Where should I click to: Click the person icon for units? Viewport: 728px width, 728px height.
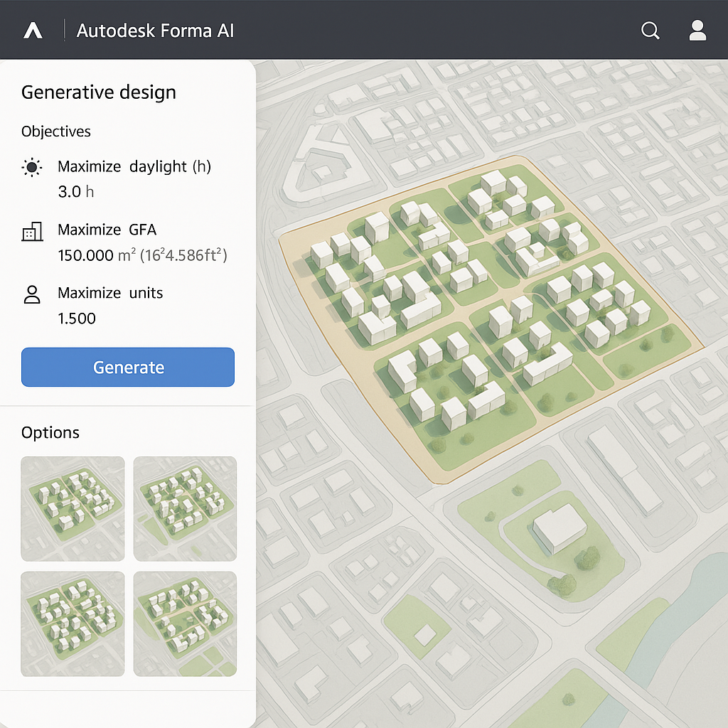(32, 294)
